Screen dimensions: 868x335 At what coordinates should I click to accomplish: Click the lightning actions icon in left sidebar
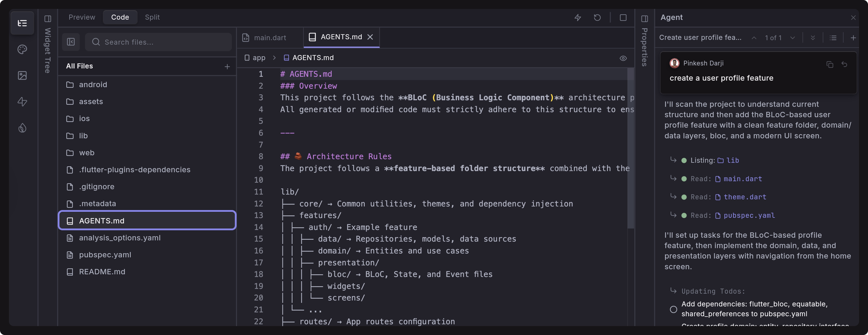pyautogui.click(x=22, y=101)
